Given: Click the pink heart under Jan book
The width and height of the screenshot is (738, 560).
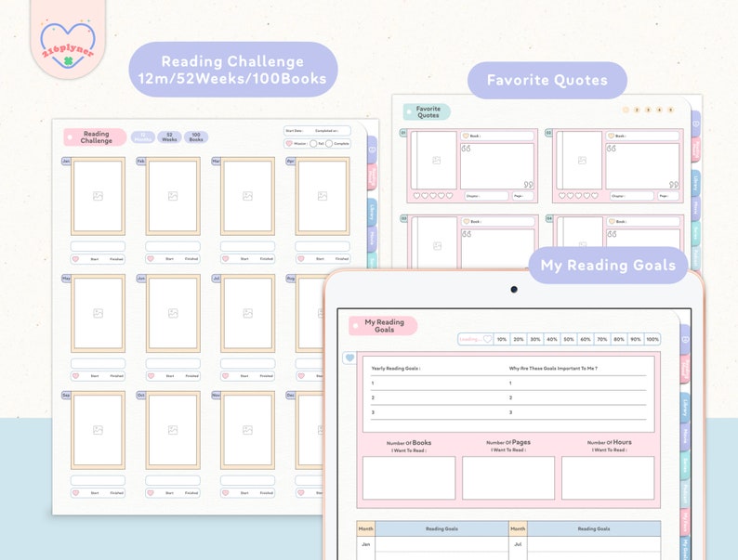Looking at the screenshot, I should coord(76,258).
